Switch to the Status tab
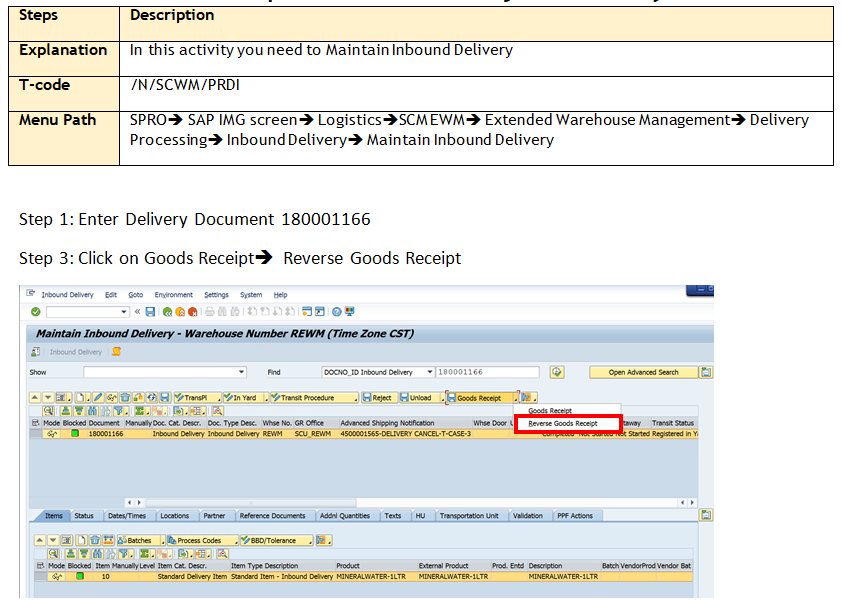The width and height of the screenshot is (841, 606). pyautogui.click(x=84, y=517)
